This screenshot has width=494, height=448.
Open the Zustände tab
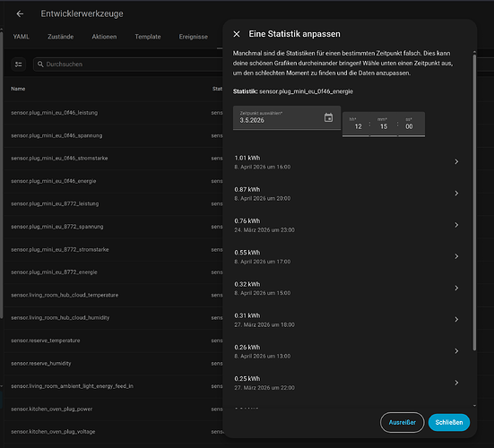60,37
